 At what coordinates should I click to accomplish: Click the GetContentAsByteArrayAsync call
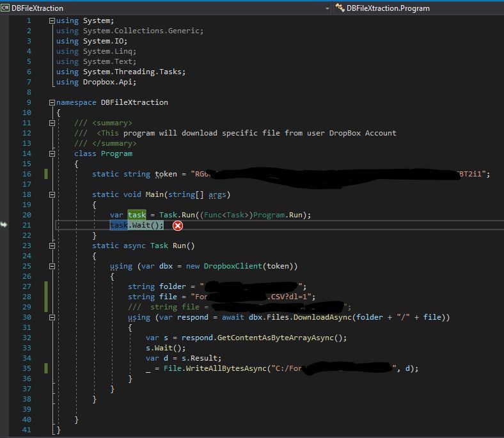[266, 338]
